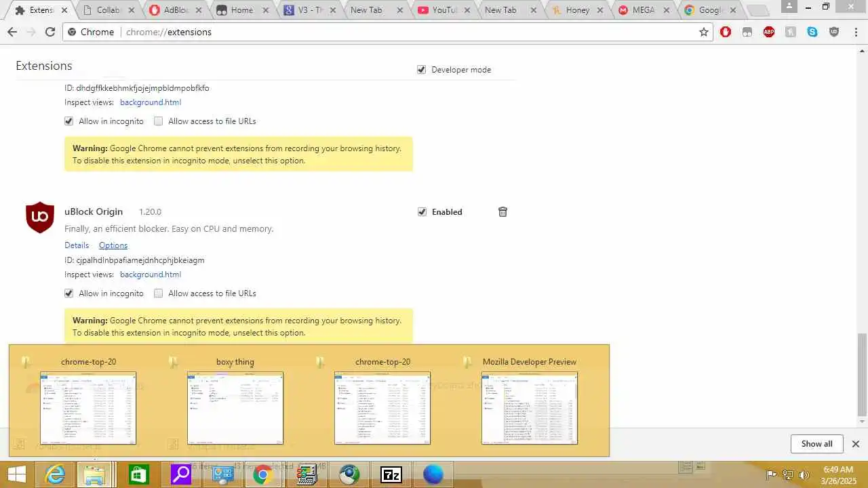Click Show all downloads button
Image resolution: width=868 pixels, height=488 pixels.
pyautogui.click(x=816, y=444)
